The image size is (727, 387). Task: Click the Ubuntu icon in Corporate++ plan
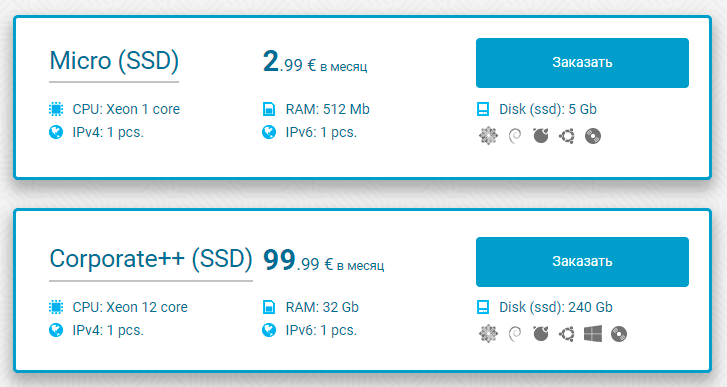(x=567, y=334)
